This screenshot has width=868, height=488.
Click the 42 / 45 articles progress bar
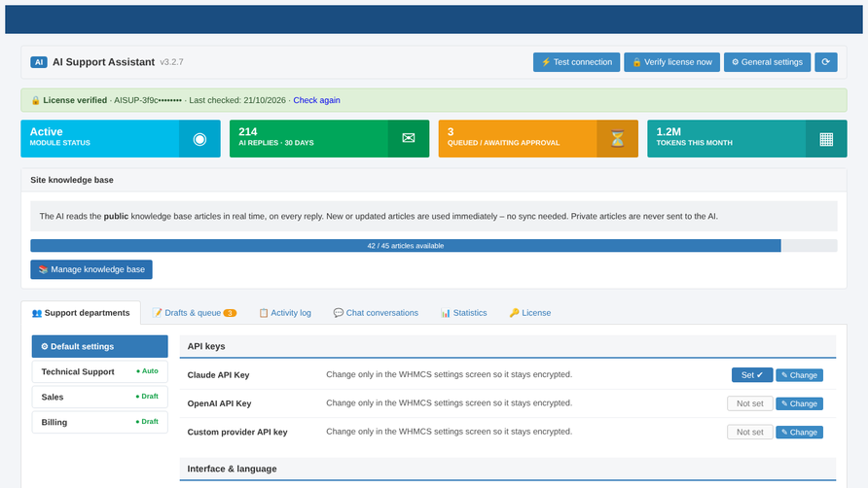pyautogui.click(x=433, y=246)
